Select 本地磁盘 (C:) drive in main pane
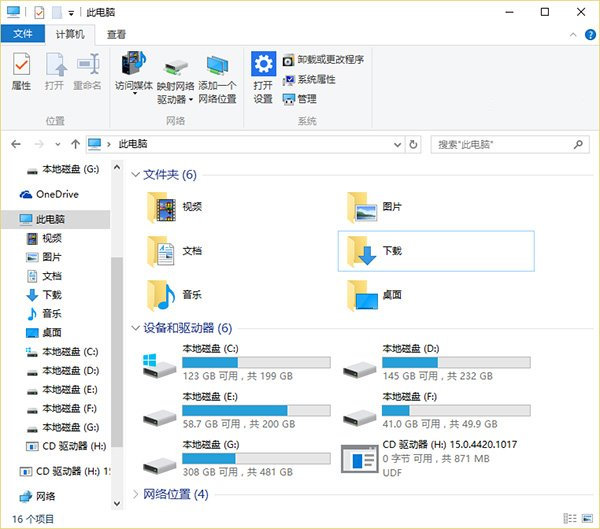Viewport: 600px width, 529px height. [x=236, y=362]
